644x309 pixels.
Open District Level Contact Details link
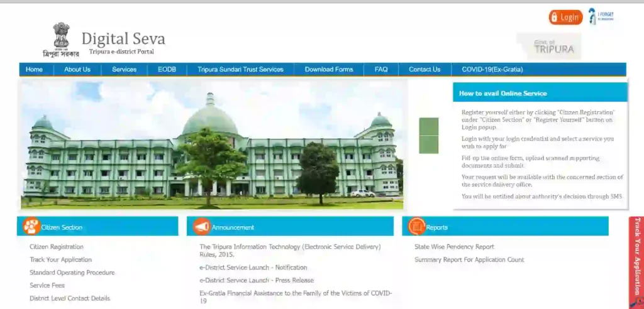69,298
